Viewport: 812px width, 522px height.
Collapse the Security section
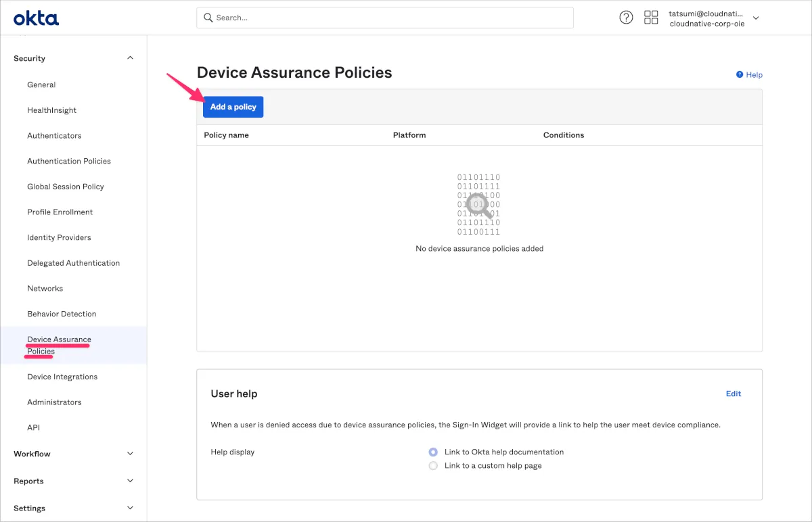131,58
